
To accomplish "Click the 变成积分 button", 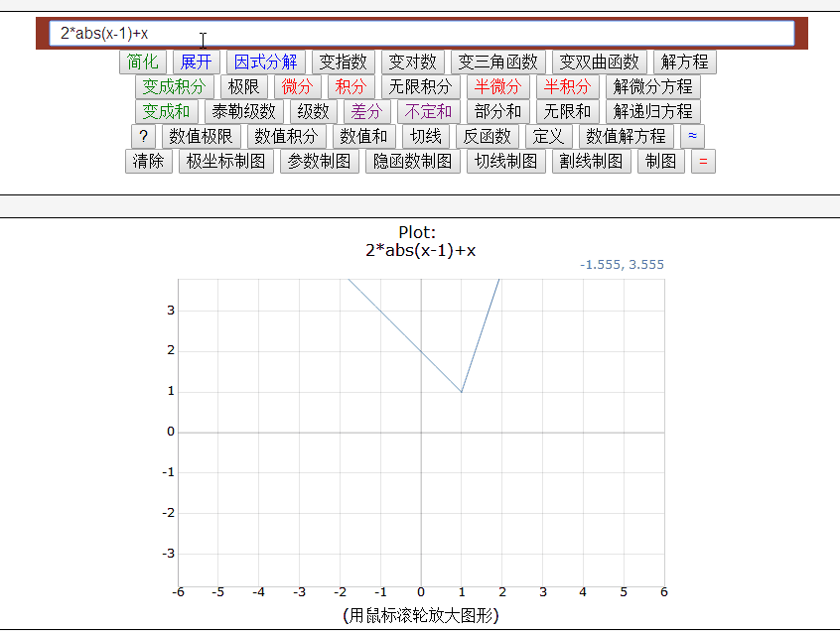I will [174, 86].
